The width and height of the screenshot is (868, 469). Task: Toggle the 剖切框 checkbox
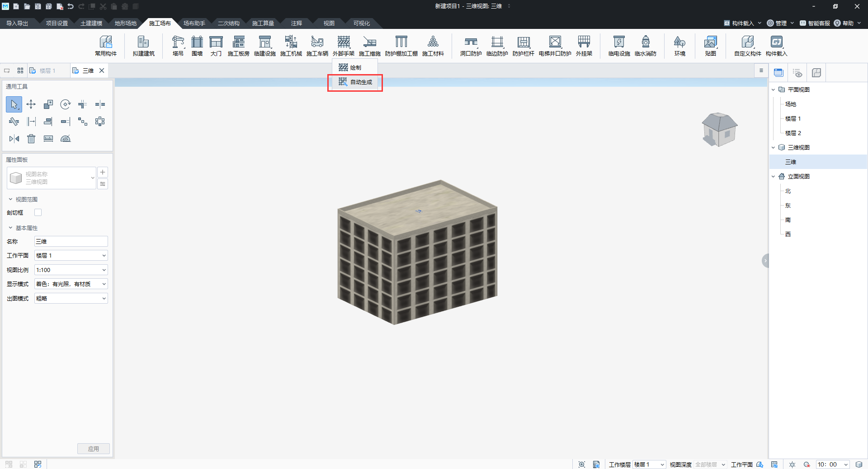tap(38, 212)
